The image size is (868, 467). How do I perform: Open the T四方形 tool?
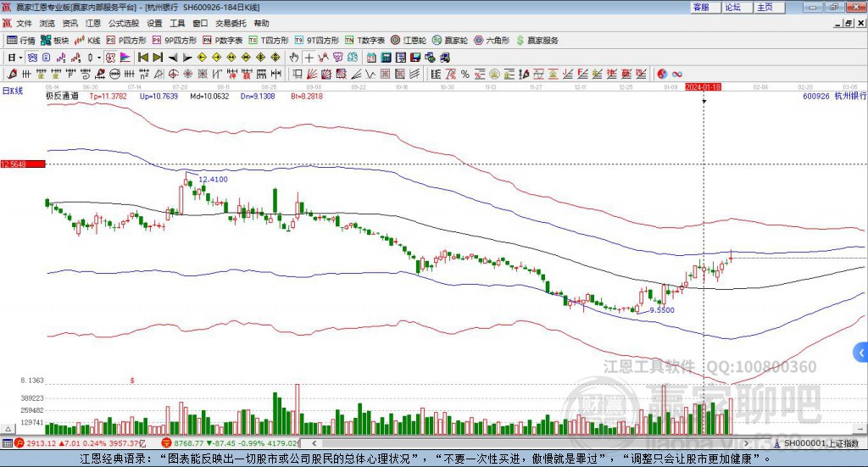[269, 41]
